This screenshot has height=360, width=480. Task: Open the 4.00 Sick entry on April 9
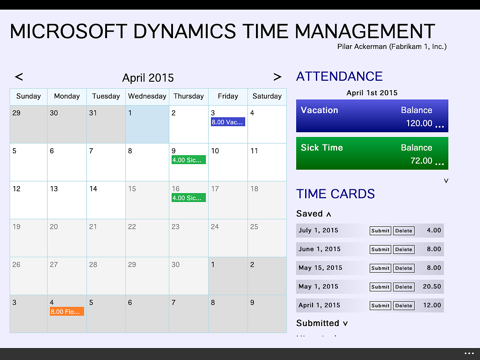tap(189, 160)
